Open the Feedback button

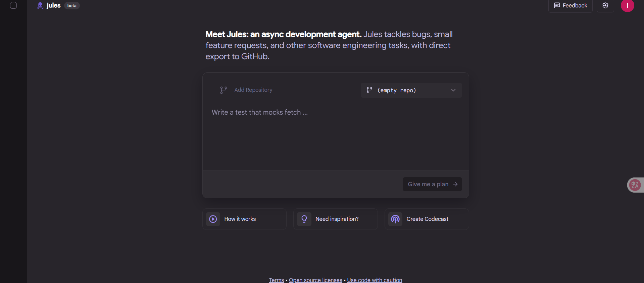(x=571, y=5)
